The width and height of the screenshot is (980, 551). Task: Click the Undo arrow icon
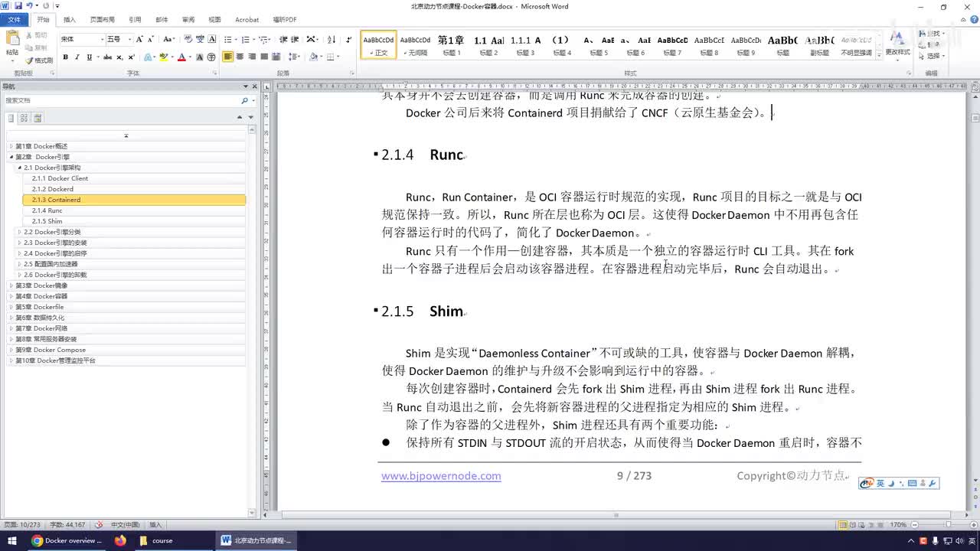29,6
